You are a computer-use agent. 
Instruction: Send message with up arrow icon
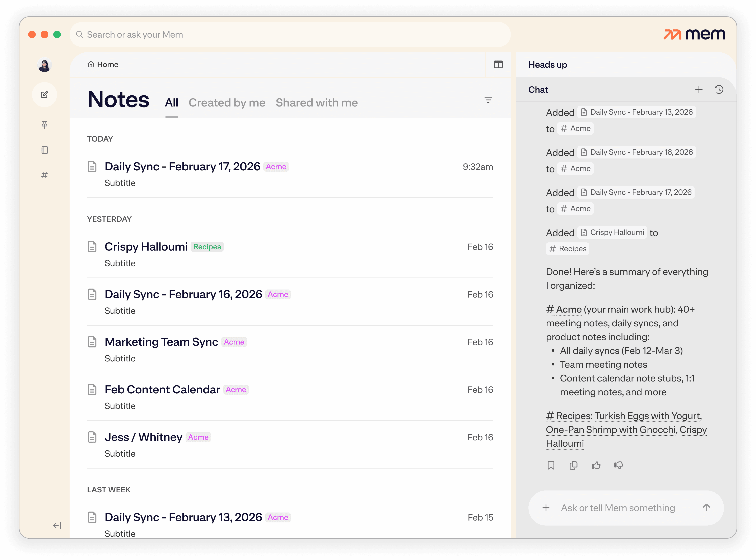706,507
